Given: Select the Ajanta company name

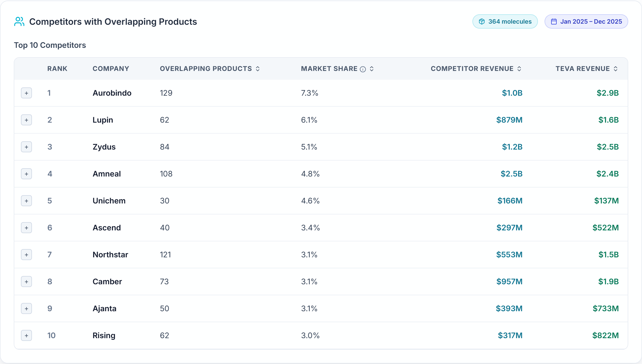Looking at the screenshot, I should click(x=105, y=309).
